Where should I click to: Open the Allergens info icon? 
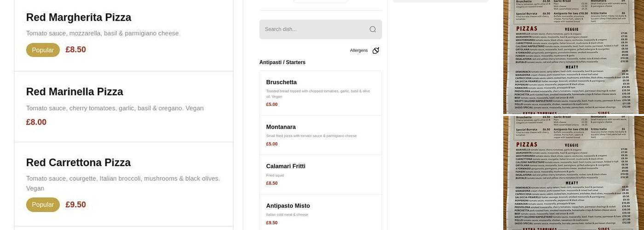376,51
